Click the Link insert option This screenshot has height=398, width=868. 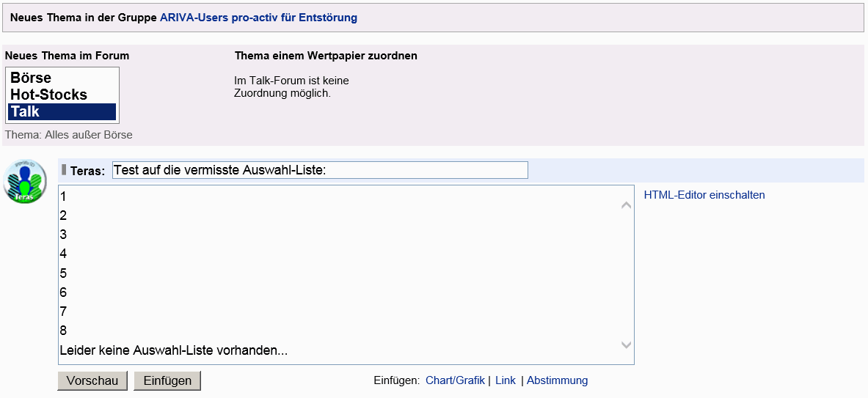(506, 380)
